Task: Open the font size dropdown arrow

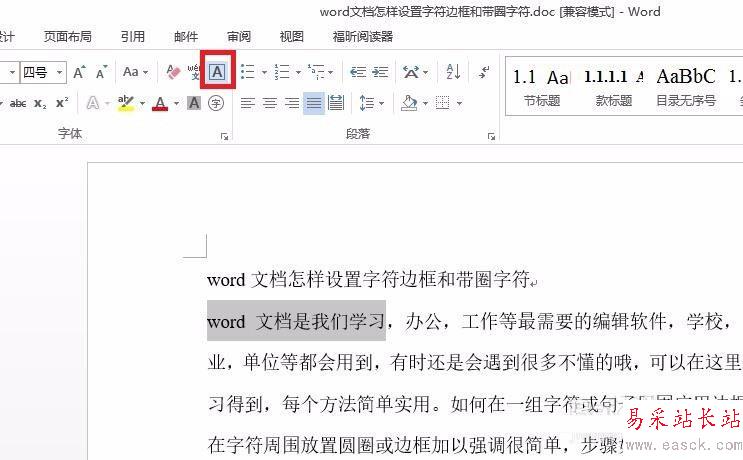Action: (x=60, y=72)
